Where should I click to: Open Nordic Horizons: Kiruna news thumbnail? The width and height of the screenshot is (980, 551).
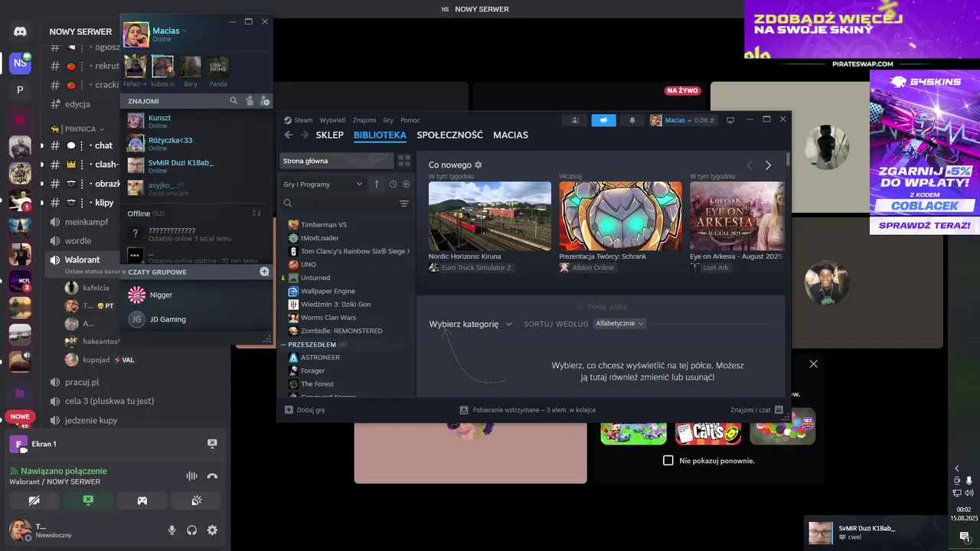coord(489,216)
